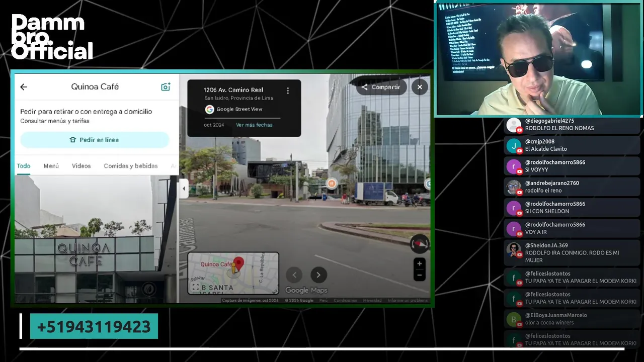Zoom out with the minus button
The height and width of the screenshot is (362, 644).
(419, 275)
